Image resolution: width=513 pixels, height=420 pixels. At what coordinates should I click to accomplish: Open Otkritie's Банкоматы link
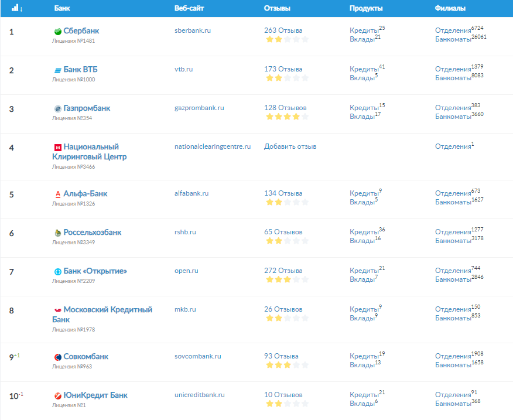coord(453,279)
